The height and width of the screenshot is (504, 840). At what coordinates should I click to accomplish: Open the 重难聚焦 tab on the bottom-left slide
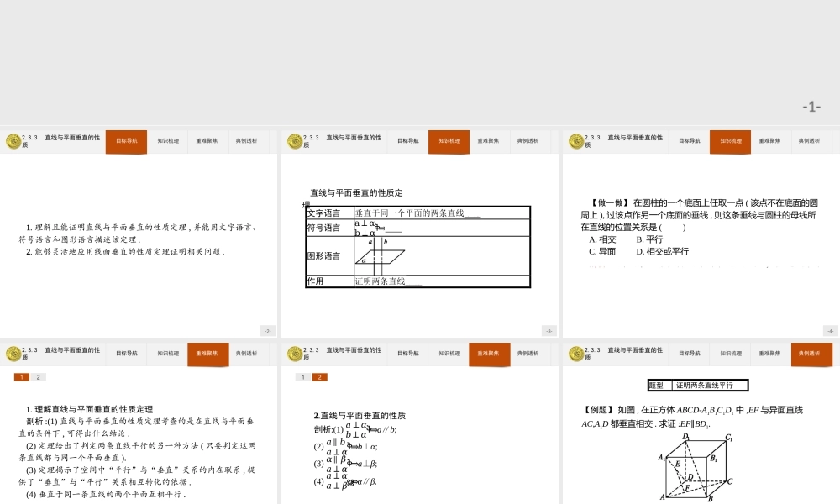pyautogui.click(x=207, y=354)
